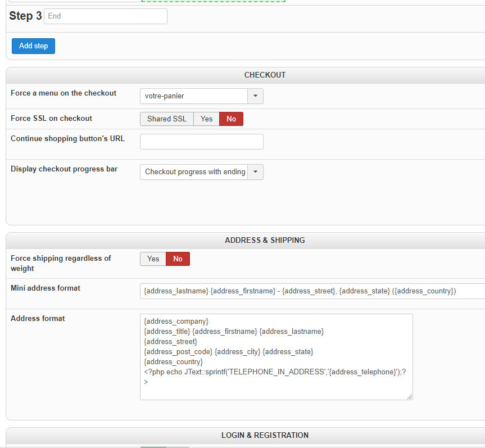Click the ADDRESS & SHIPPING section header
This screenshot has height=448, width=485.
(x=265, y=241)
